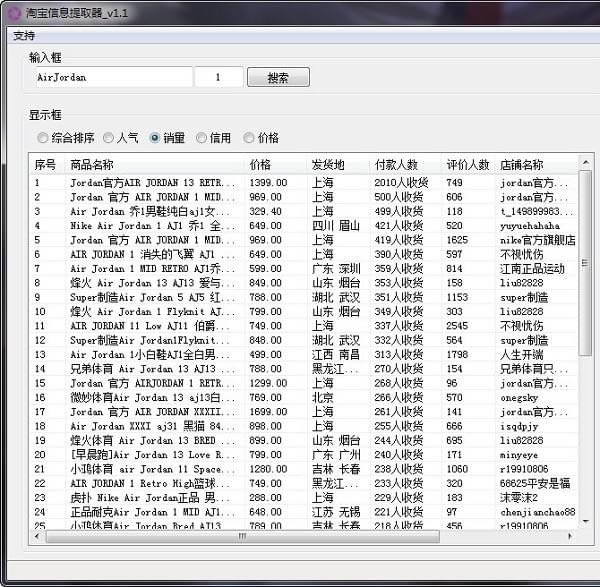Select row 1 Jordan官方 AIR JORDAN 13
600x587 pixels.
[x=152, y=183]
